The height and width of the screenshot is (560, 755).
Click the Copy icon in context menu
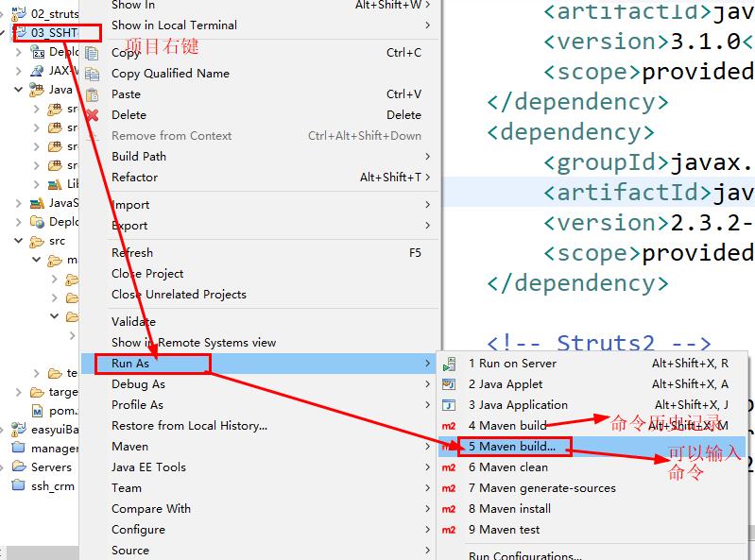[x=92, y=53]
